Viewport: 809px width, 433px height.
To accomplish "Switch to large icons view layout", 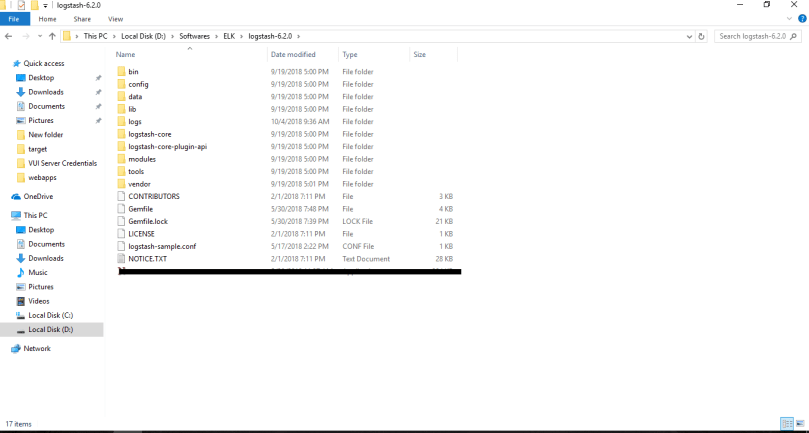I will coord(800,424).
